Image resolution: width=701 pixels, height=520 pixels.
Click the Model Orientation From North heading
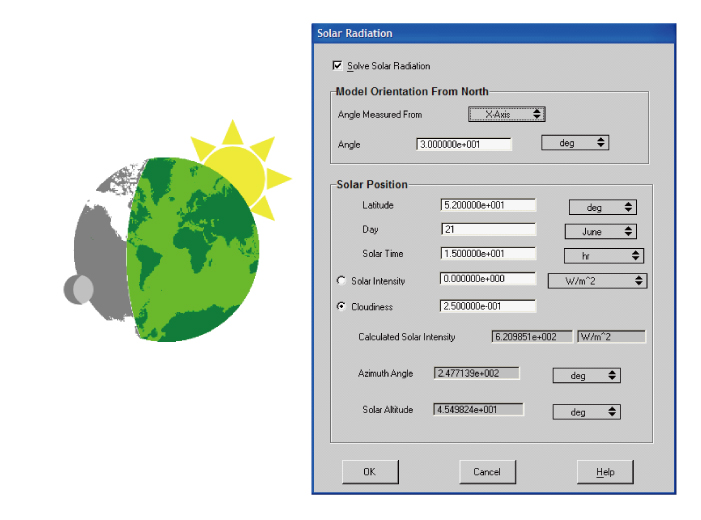412,91
